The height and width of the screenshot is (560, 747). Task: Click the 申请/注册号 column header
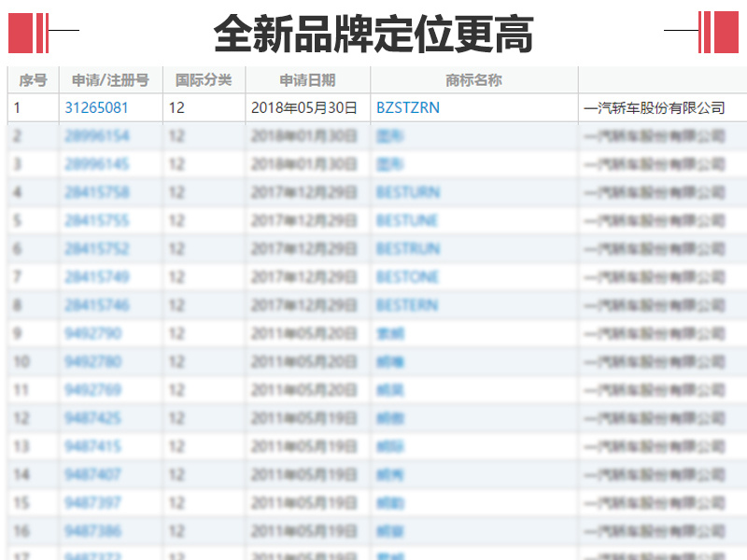tap(110, 80)
